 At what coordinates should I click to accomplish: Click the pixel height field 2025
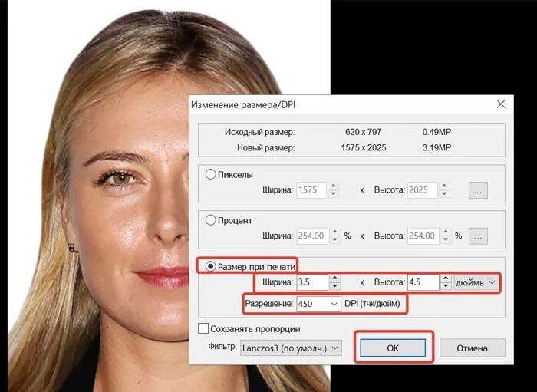tap(422, 190)
